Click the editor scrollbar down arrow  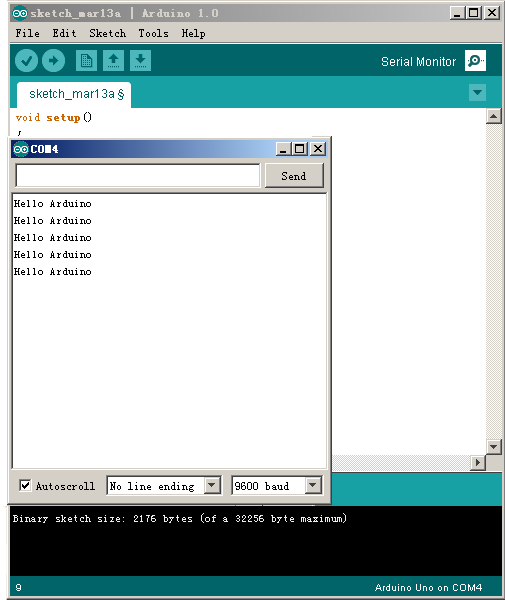[494, 447]
